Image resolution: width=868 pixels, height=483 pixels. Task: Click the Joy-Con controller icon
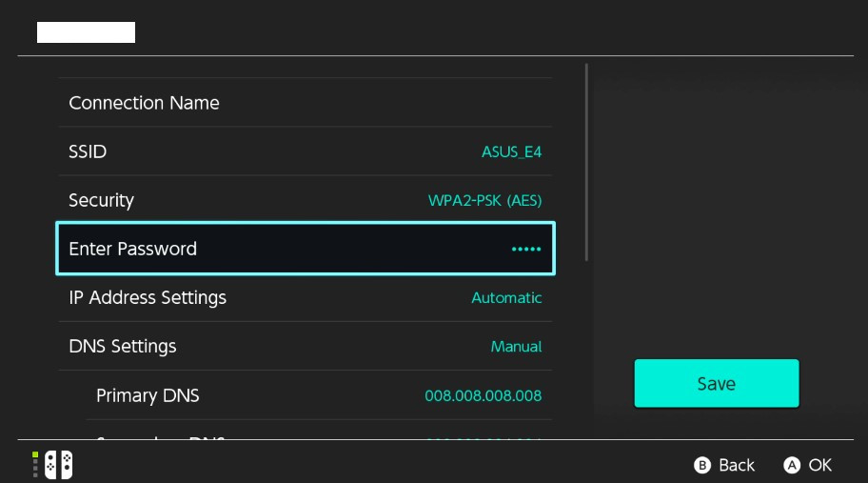pyautogui.click(x=59, y=465)
